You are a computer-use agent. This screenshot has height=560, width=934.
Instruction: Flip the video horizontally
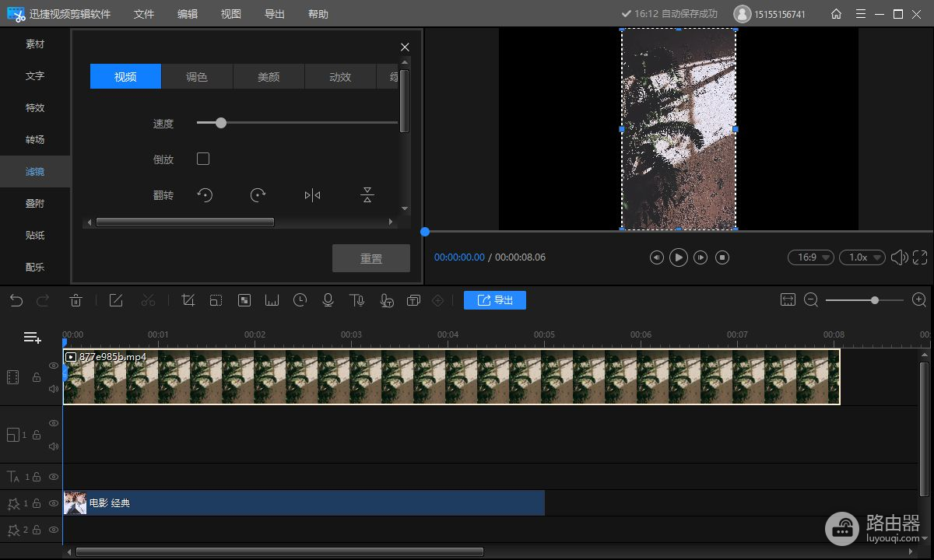coord(312,195)
